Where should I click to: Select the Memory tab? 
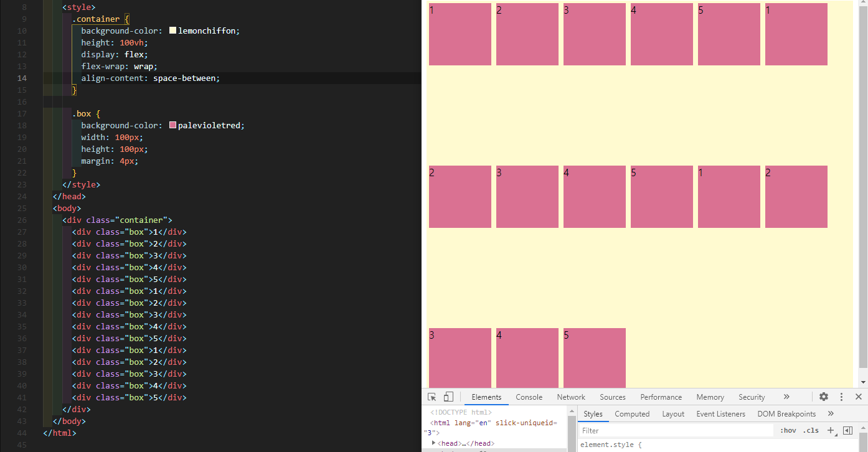(x=710, y=397)
